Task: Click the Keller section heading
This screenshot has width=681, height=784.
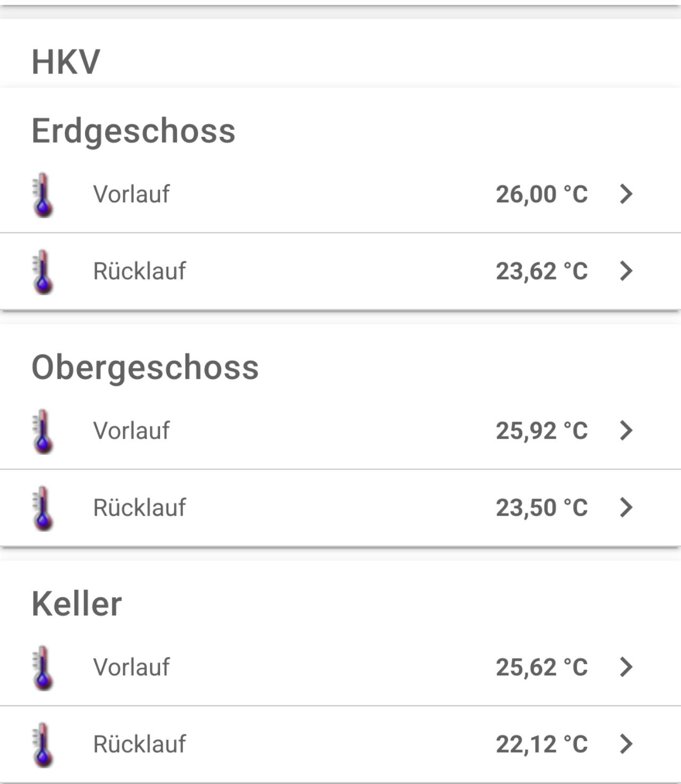Action: pos(77,604)
